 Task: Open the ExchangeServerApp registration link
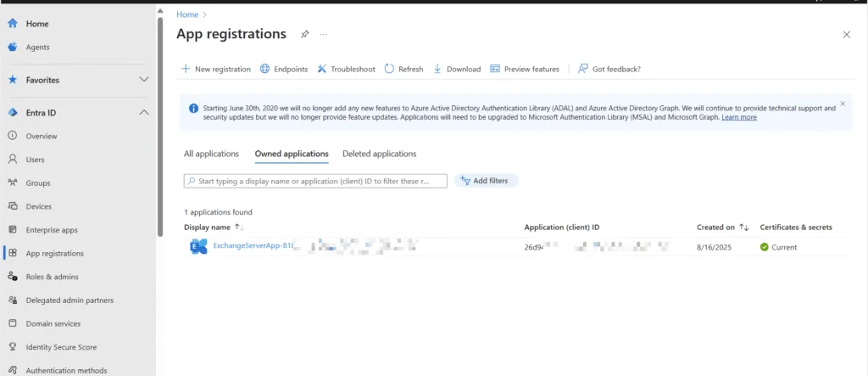pos(253,247)
